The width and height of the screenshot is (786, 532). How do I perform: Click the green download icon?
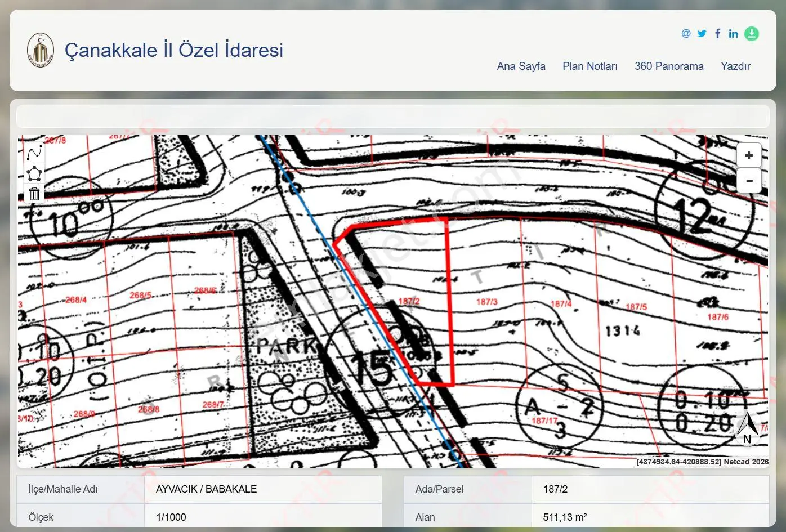pos(752,34)
